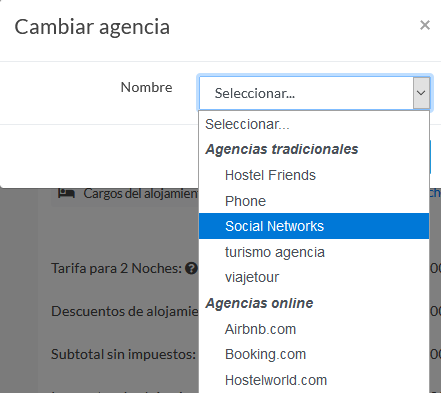The height and width of the screenshot is (393, 441).
Task: Pick turismo agencia from the list
Action: click(x=314, y=252)
